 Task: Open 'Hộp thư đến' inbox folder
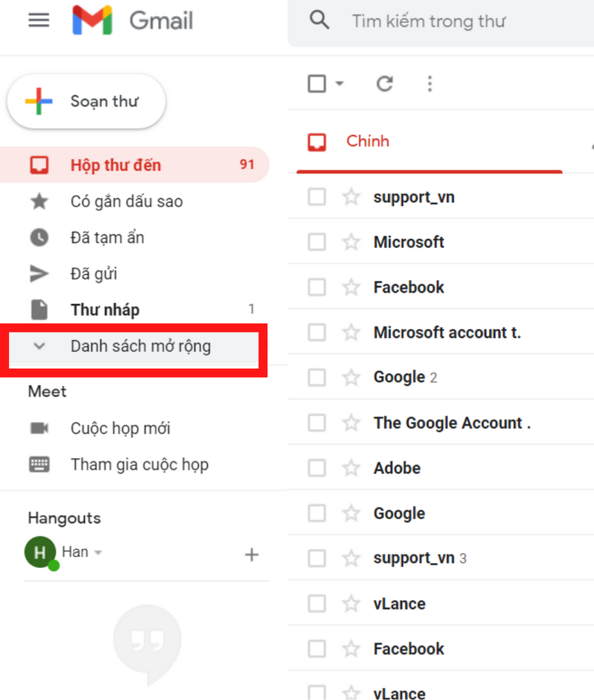coord(134,165)
